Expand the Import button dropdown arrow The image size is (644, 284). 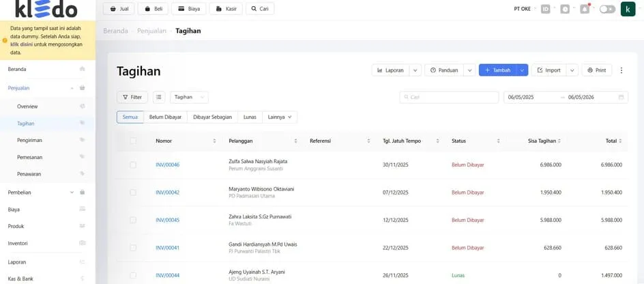(572, 70)
